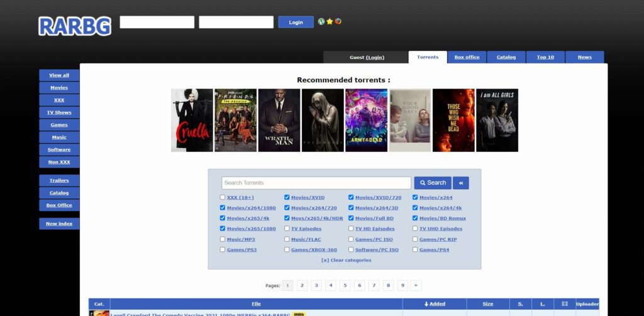This screenshot has width=644, height=316.
Task: Click the RARBG logo
Action: pyautogui.click(x=75, y=26)
